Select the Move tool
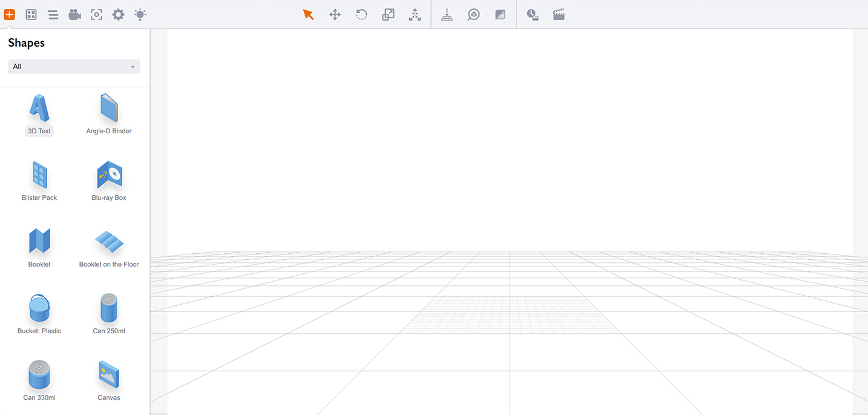Screen dimensions: 868x415 coord(335,14)
